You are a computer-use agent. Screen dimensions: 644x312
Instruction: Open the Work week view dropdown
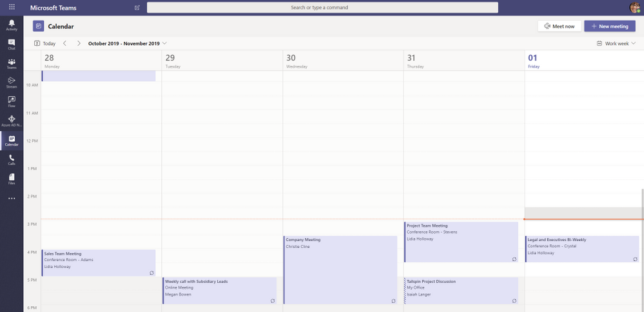tap(616, 43)
